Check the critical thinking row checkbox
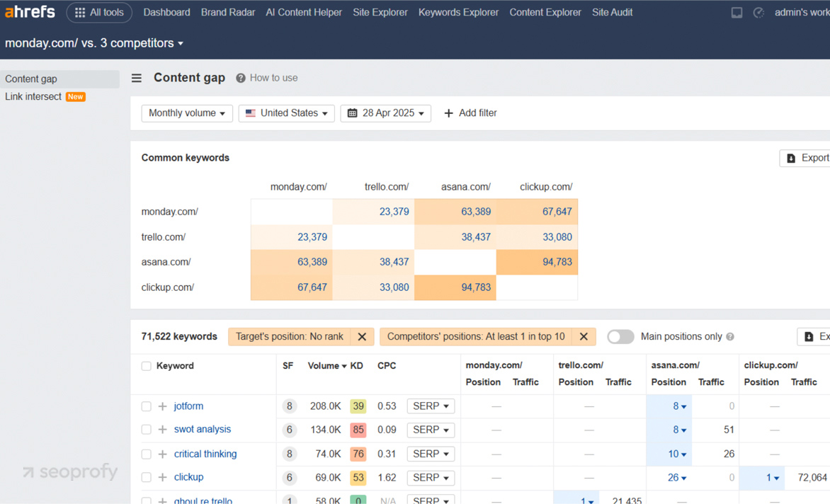 146,454
